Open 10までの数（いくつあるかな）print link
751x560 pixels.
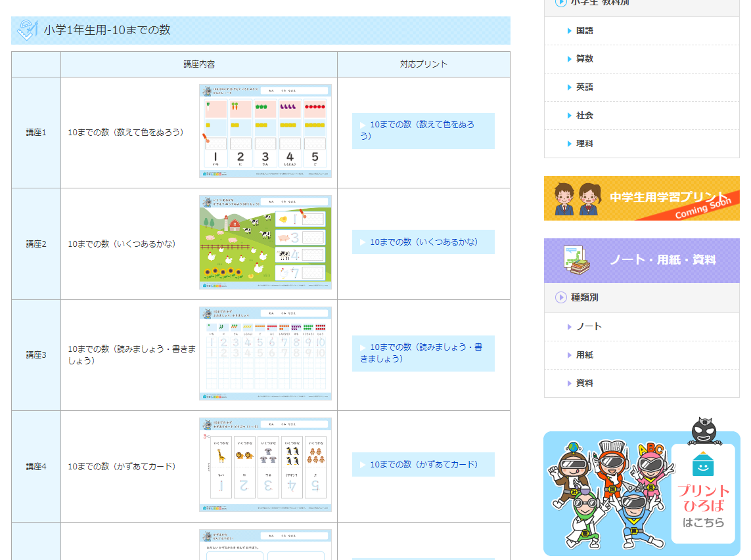tap(423, 242)
